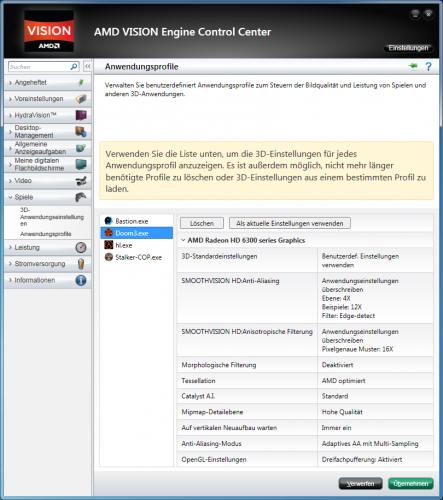Click the Catalyst A.I. row label

point(198,396)
